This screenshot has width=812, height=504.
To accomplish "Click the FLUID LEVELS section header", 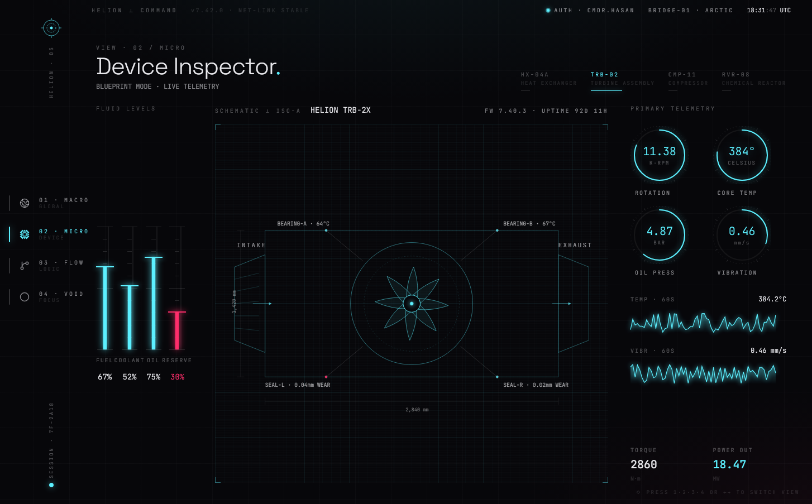I will pos(126,109).
